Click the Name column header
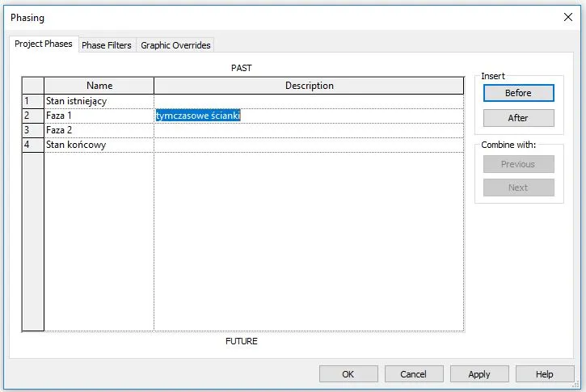This screenshot has height=392, width=586. (99, 86)
